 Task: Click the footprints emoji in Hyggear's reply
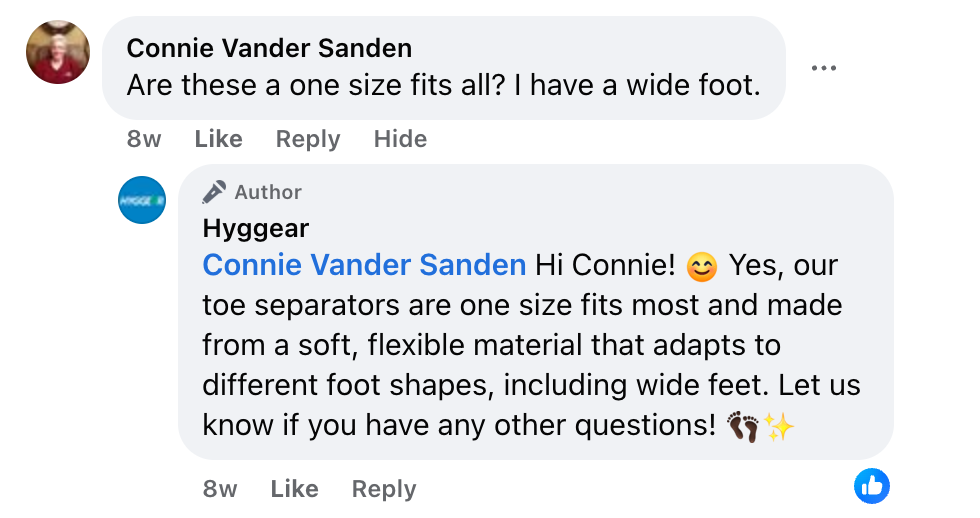pyautogui.click(x=744, y=427)
